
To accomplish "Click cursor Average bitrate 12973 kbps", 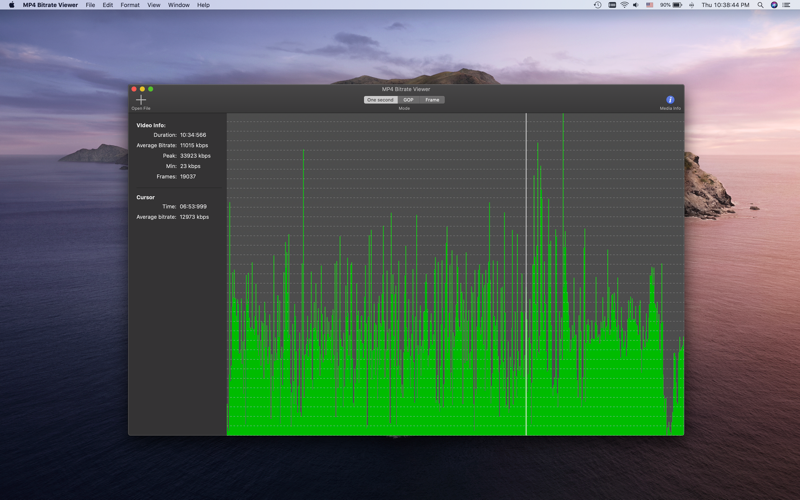I will (194, 217).
